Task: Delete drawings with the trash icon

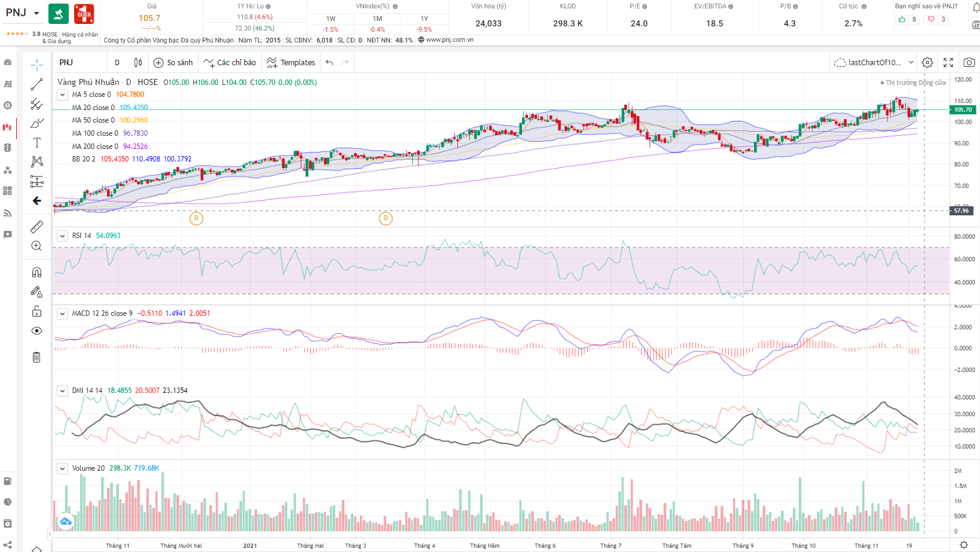Action: click(x=36, y=357)
